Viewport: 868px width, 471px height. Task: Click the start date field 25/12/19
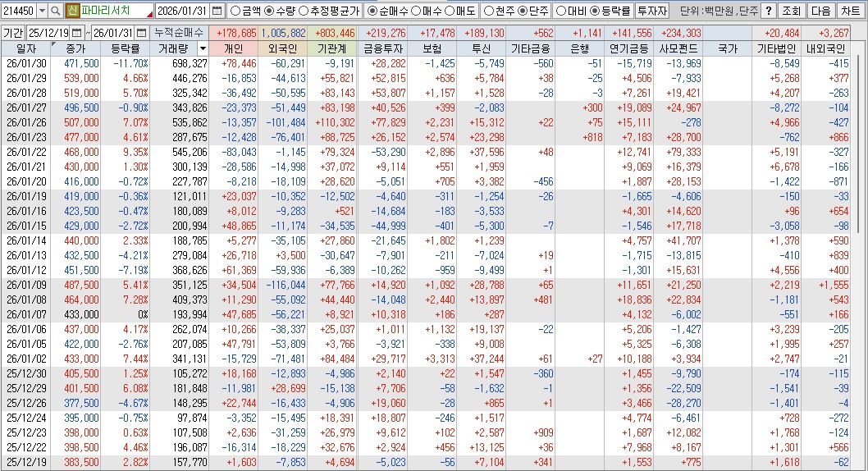48,33
